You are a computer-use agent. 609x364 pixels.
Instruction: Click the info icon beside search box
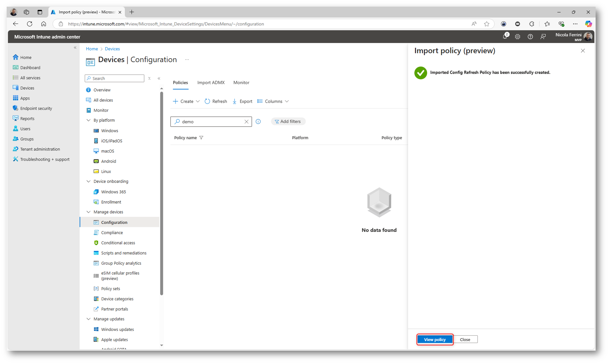tap(258, 122)
